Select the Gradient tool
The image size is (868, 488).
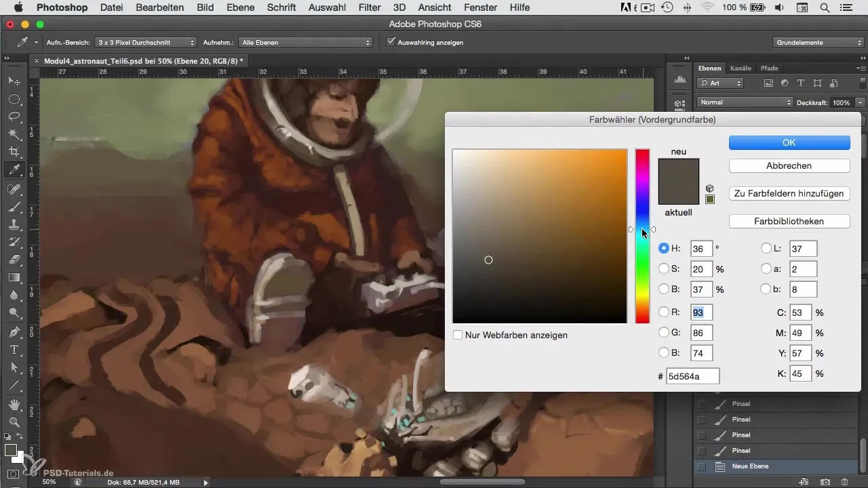coord(14,277)
